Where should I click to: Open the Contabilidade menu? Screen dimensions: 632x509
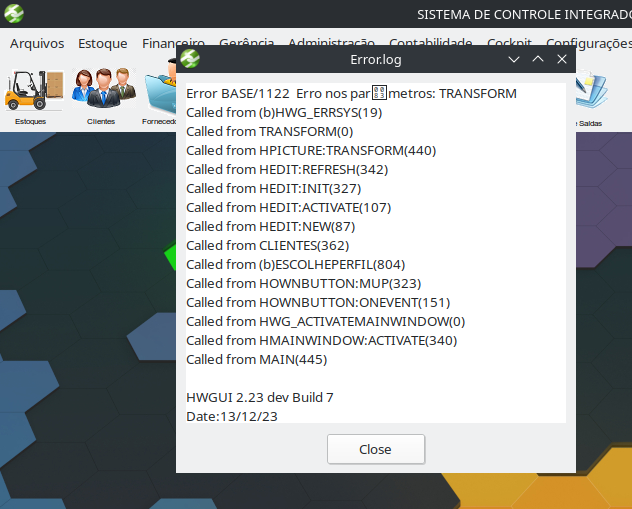430,42
